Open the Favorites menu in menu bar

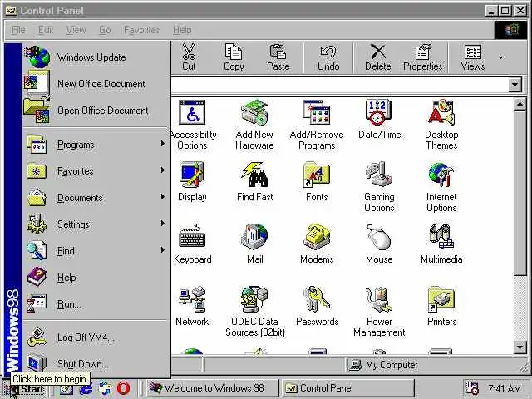pos(142,30)
